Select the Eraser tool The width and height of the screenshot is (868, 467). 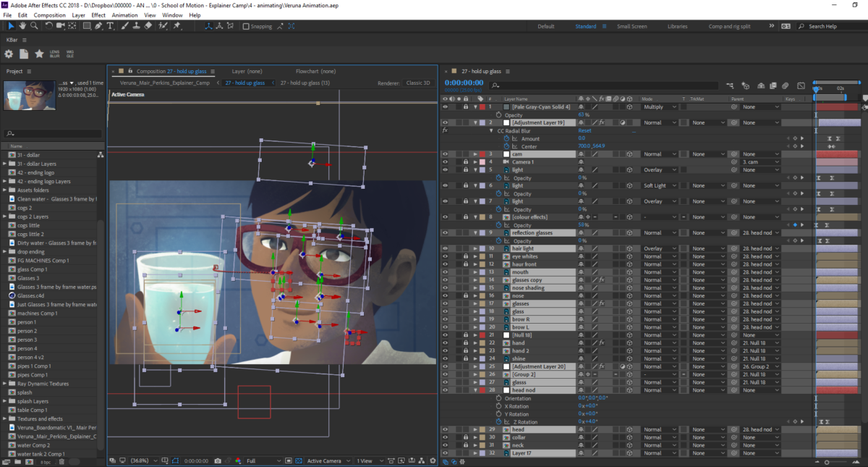pos(148,26)
